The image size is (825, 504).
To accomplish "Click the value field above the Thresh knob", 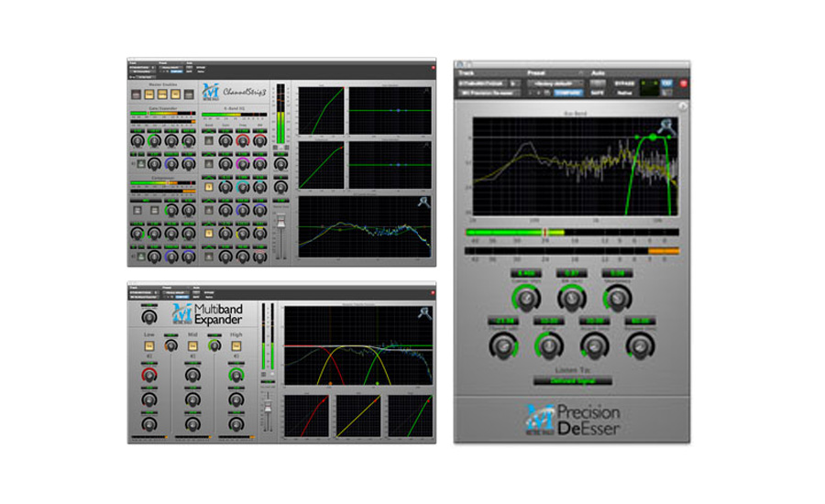I will tap(503, 321).
